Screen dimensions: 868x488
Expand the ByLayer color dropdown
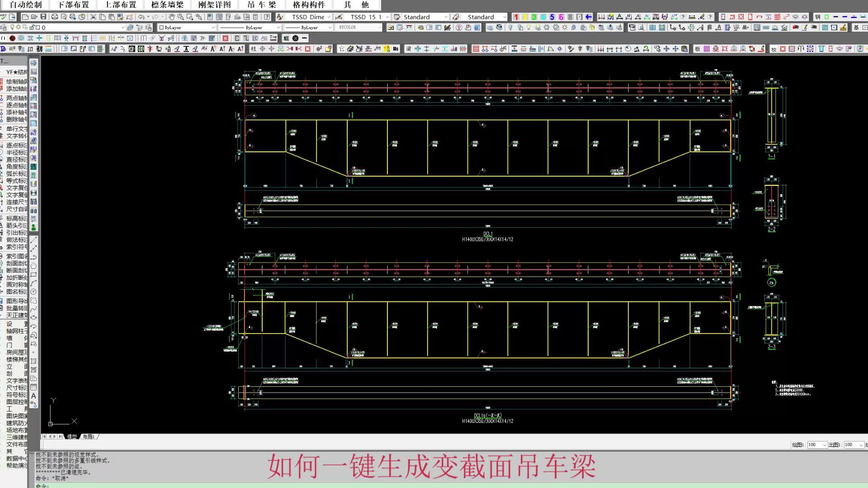(x=213, y=27)
